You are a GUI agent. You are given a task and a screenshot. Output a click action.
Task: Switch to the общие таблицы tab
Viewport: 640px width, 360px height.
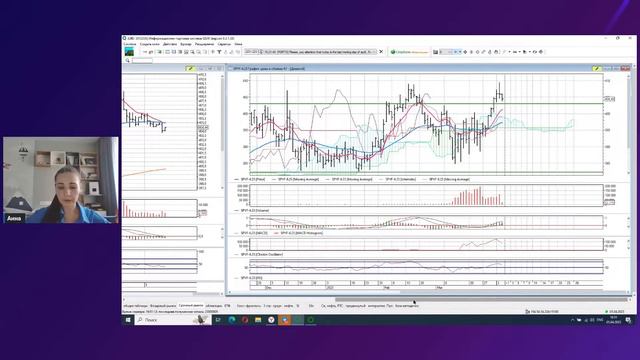[136, 305]
